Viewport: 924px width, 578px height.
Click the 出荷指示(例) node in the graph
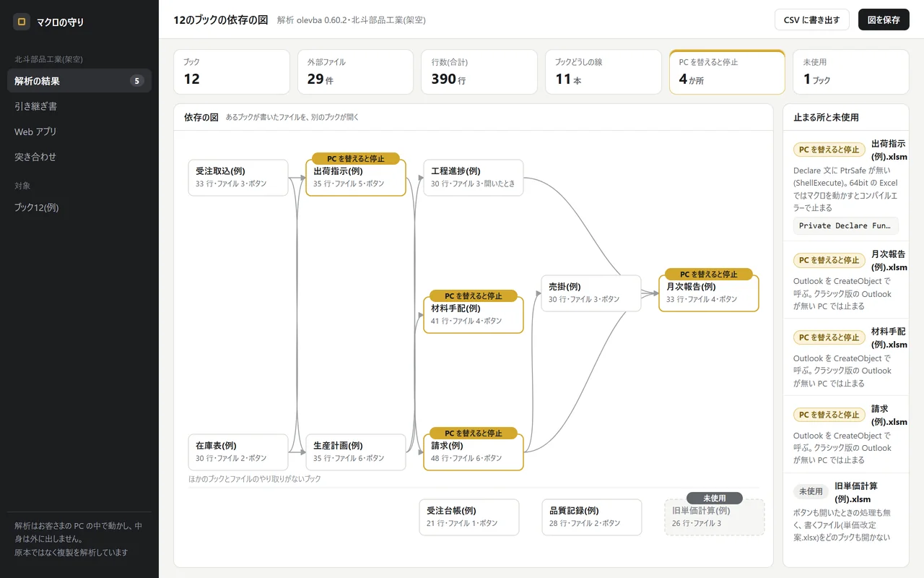point(356,178)
